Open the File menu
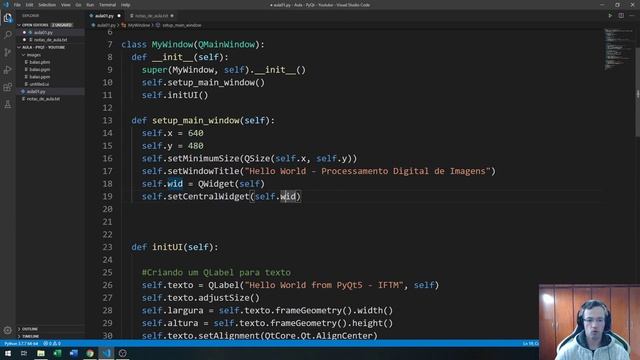The image size is (640, 360). [17, 5]
